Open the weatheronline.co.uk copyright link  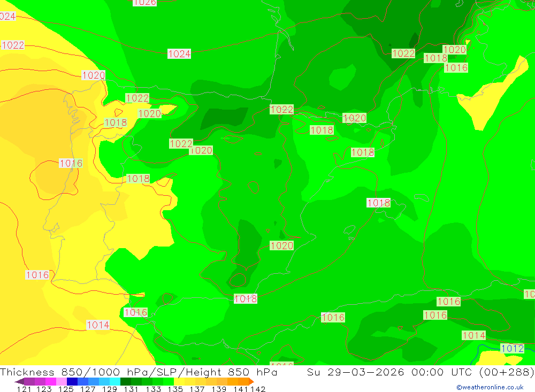490,387
